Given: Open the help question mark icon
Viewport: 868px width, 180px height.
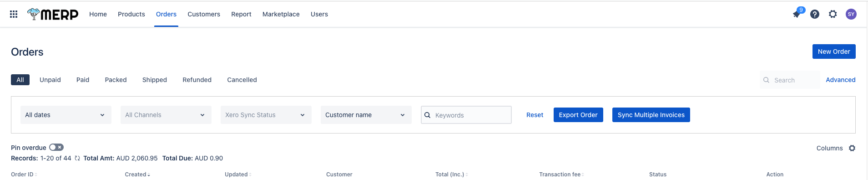Looking at the screenshot, I should (x=815, y=14).
